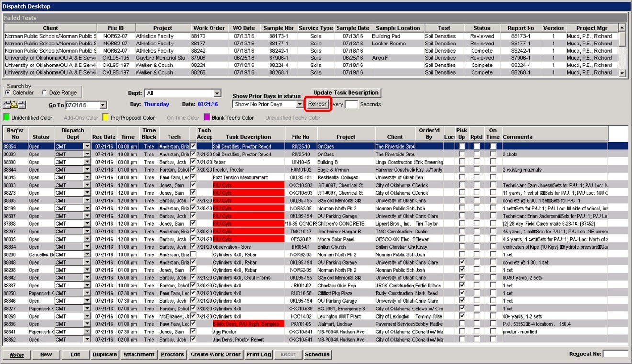Click the refresh Seconds input field

pyautogui.click(x=351, y=104)
